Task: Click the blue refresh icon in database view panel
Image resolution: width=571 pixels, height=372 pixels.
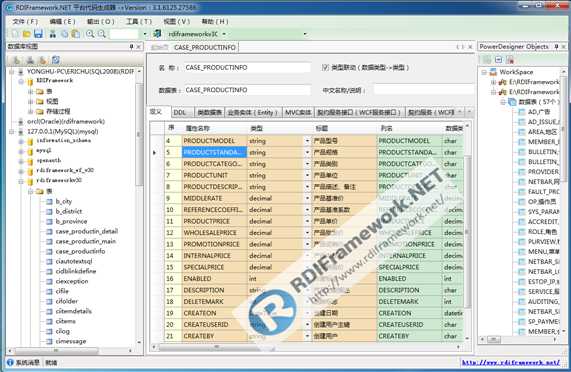Action: click(x=56, y=60)
